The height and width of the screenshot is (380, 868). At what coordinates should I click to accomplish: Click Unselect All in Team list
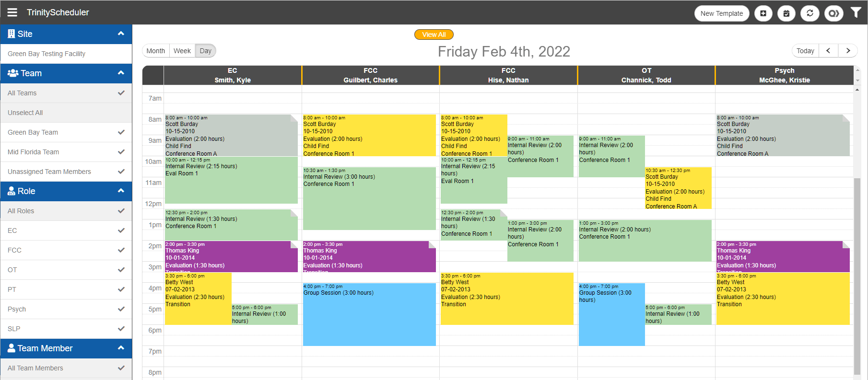click(x=66, y=113)
